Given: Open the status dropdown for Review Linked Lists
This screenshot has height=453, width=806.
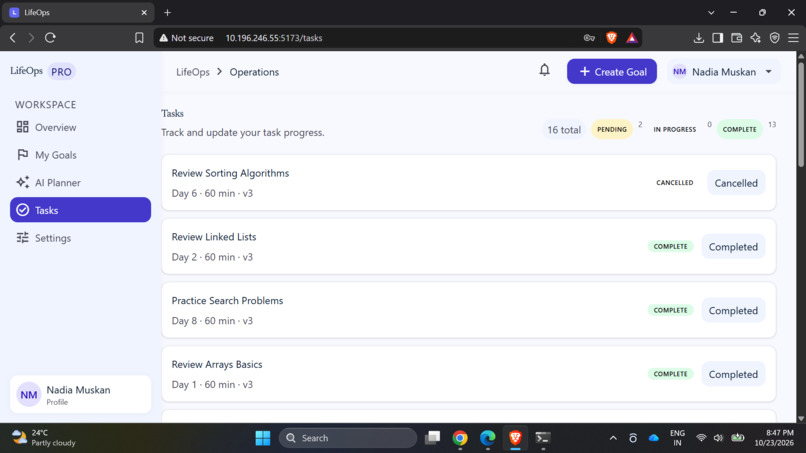Looking at the screenshot, I should click(733, 246).
